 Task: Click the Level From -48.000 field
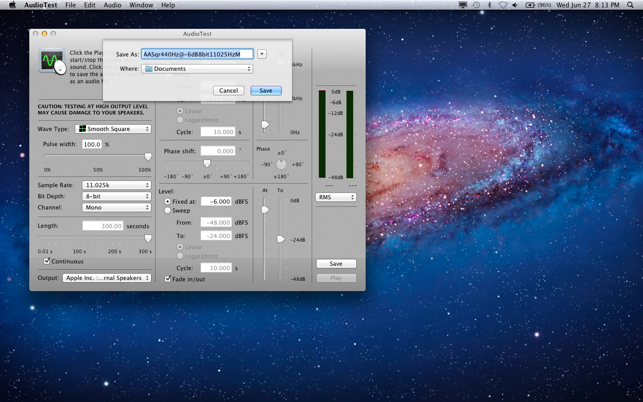click(216, 222)
